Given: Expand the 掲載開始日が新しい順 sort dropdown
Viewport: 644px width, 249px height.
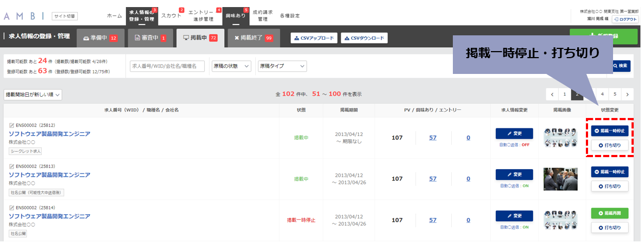Looking at the screenshot, I should 33,95.
